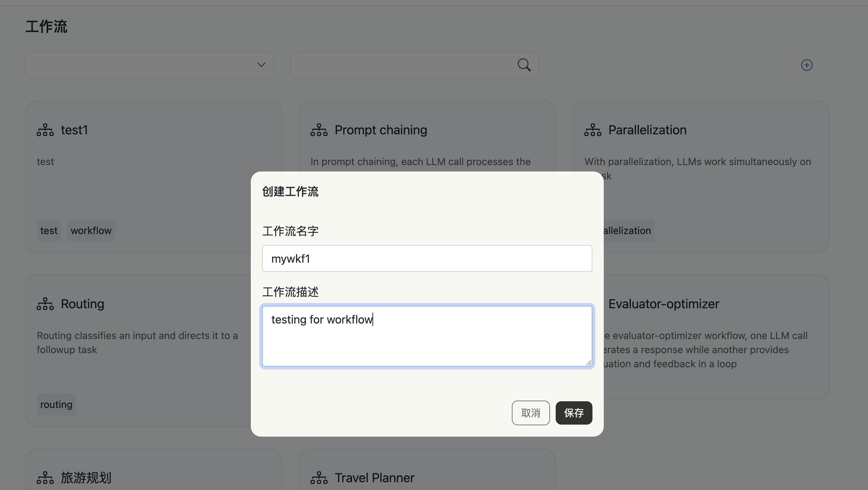Screen dimensions: 868x490
Task: Click the test1 workflow icon
Action: point(45,130)
